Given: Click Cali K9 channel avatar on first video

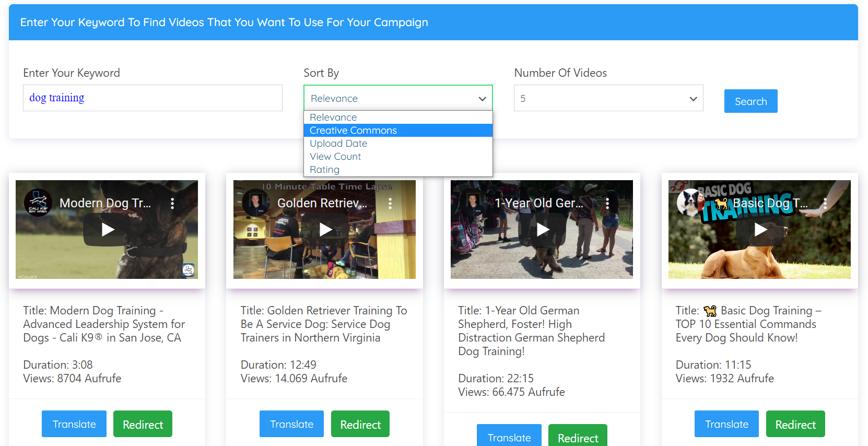Looking at the screenshot, I should click(38, 203).
